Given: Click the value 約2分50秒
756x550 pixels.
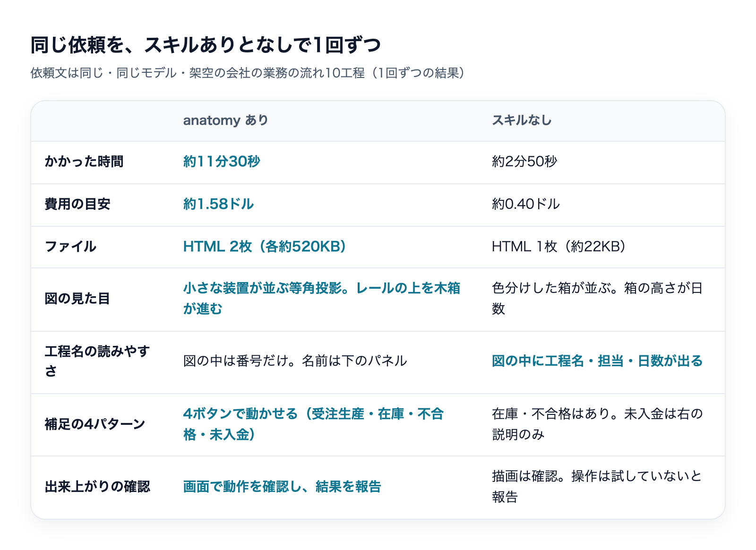Looking at the screenshot, I should (x=524, y=162).
